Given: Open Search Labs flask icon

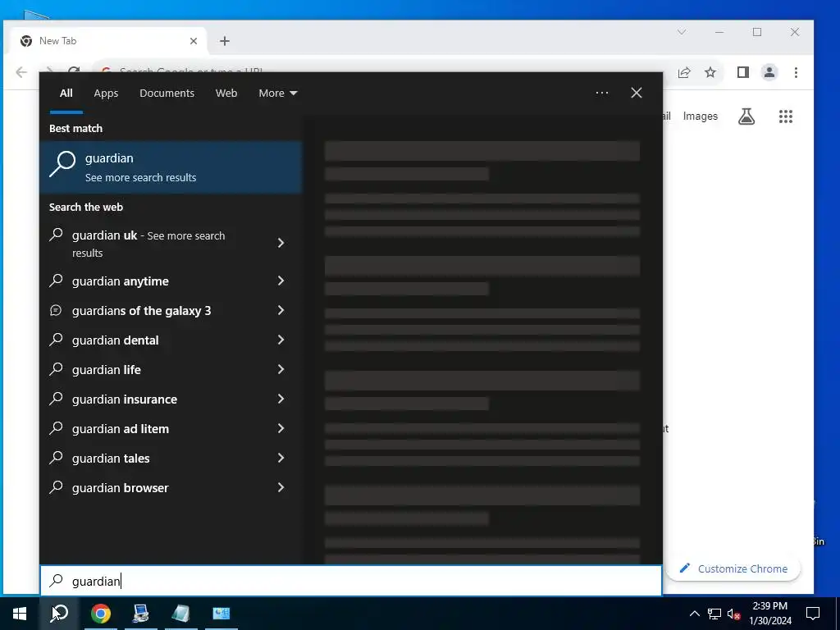Looking at the screenshot, I should click(x=746, y=116).
